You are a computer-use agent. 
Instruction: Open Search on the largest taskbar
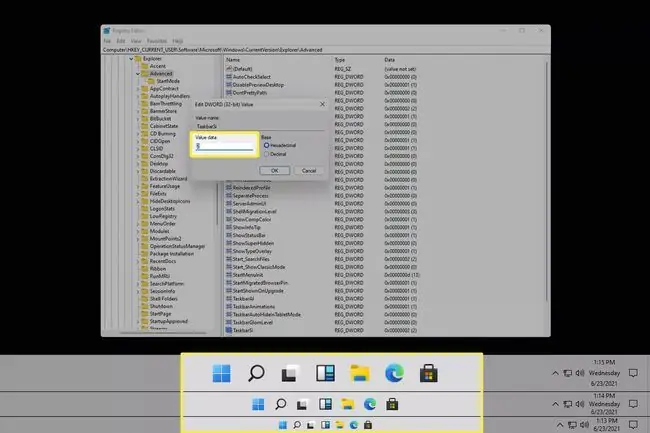coord(256,373)
